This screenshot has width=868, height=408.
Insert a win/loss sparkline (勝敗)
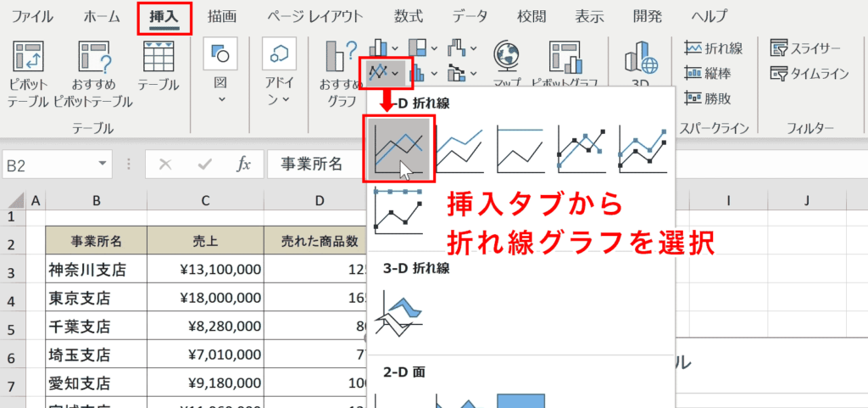coord(708,98)
